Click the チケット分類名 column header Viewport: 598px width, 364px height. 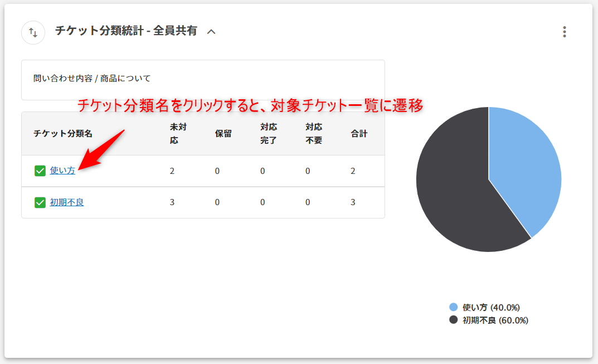(x=63, y=134)
